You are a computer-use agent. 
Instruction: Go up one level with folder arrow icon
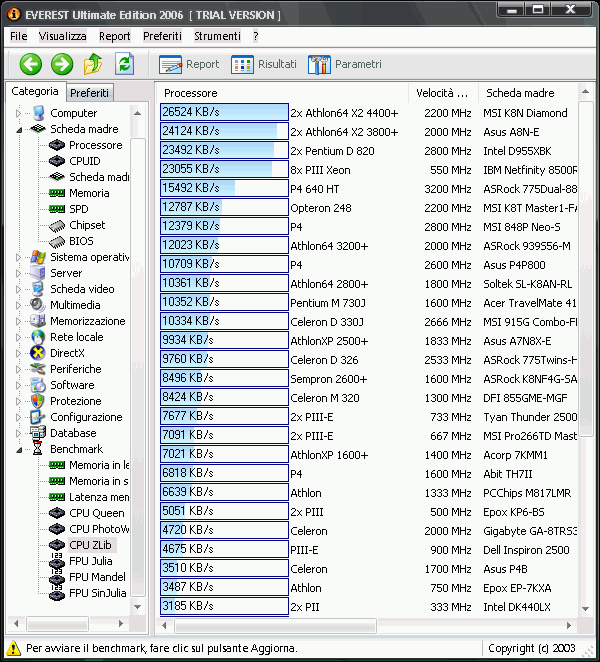click(x=93, y=64)
